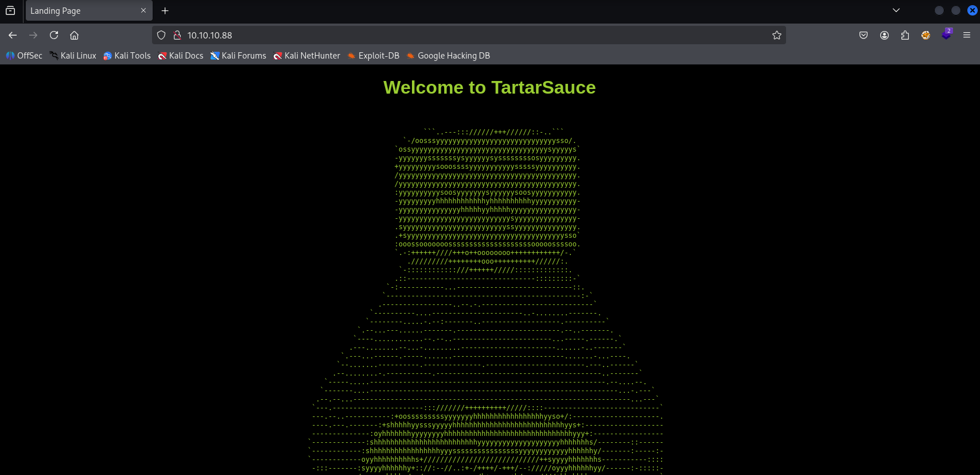Click the Welcome to TartarSauce heading

(x=489, y=87)
